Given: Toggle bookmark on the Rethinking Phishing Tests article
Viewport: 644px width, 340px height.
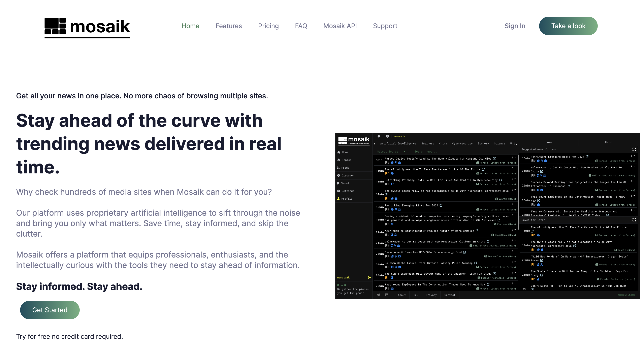Looking at the screenshot, I should [x=386, y=184].
